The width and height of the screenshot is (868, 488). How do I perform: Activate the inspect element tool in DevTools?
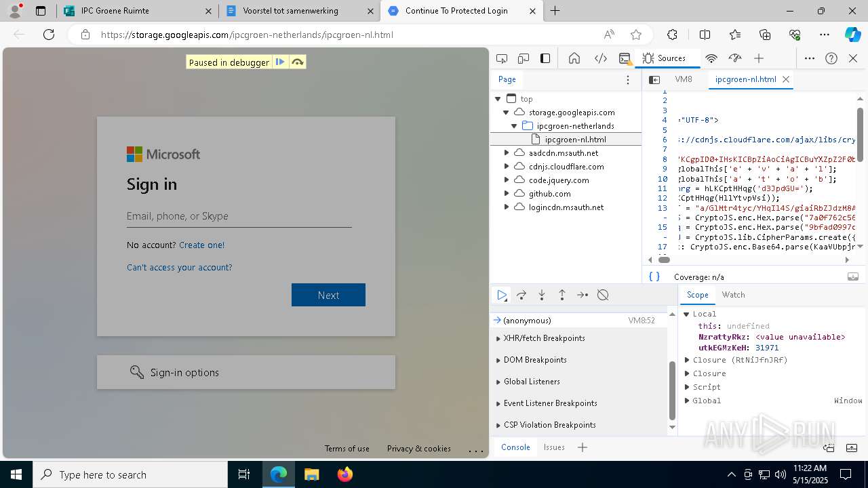click(x=502, y=58)
